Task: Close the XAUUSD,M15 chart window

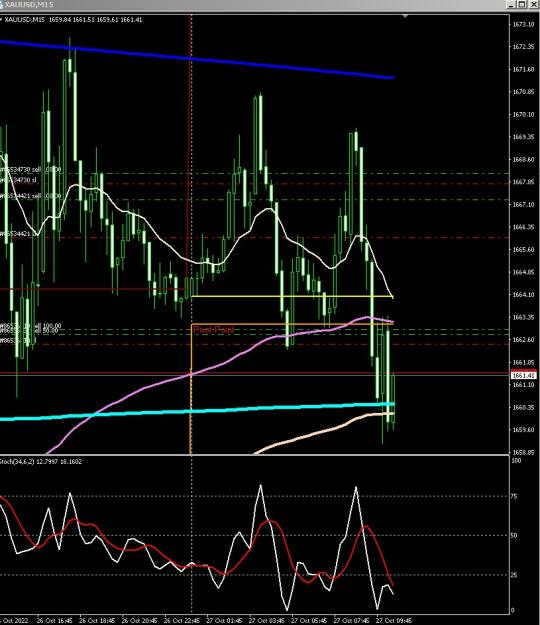Action: [534, 4]
